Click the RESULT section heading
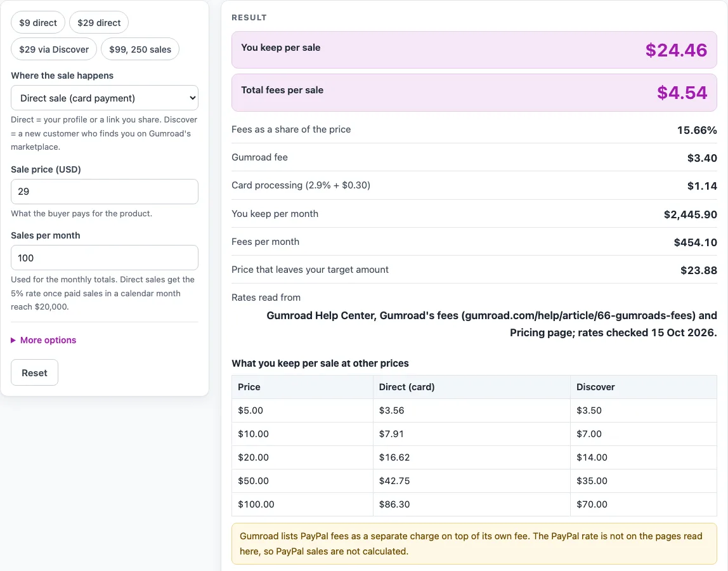Image resolution: width=728 pixels, height=571 pixels. click(249, 18)
